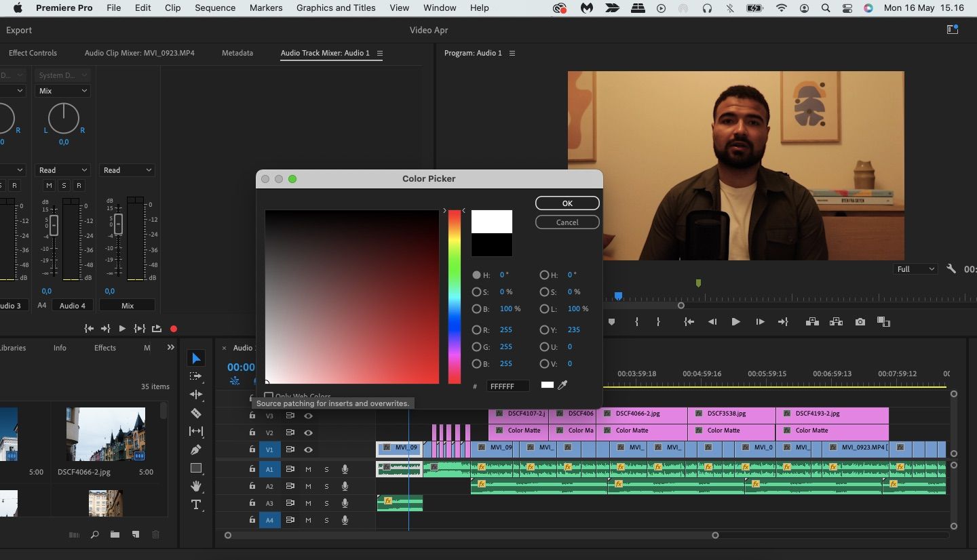
Task: Pick the Pen tool
Action: click(x=196, y=449)
